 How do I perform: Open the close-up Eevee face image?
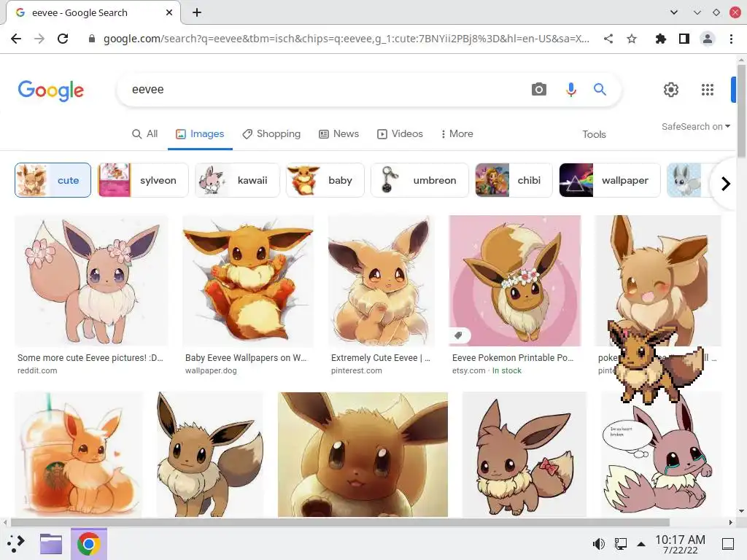[x=363, y=454]
